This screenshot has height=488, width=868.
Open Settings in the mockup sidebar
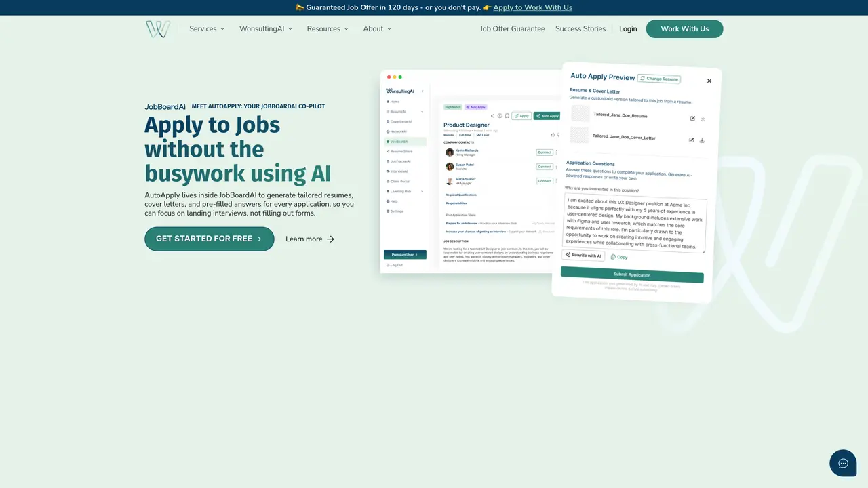tap(395, 211)
